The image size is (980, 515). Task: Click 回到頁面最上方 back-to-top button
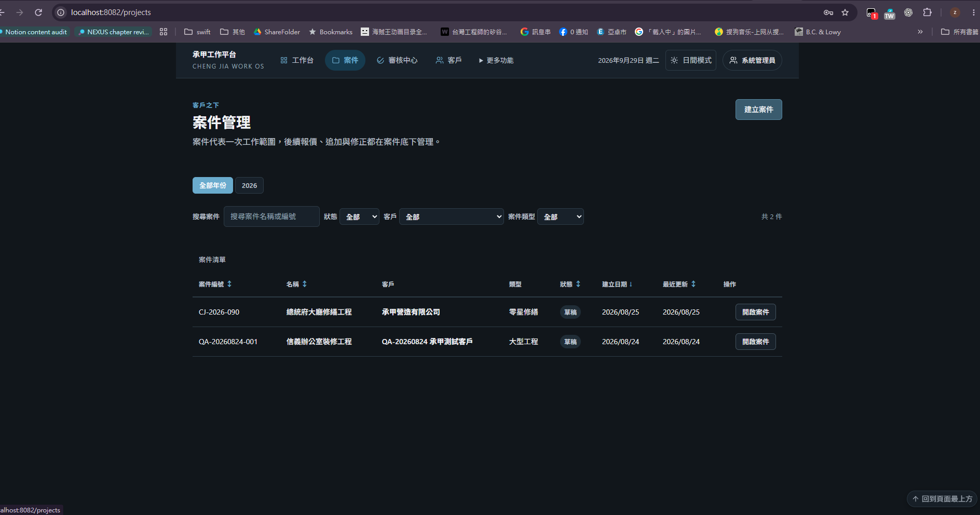942,499
